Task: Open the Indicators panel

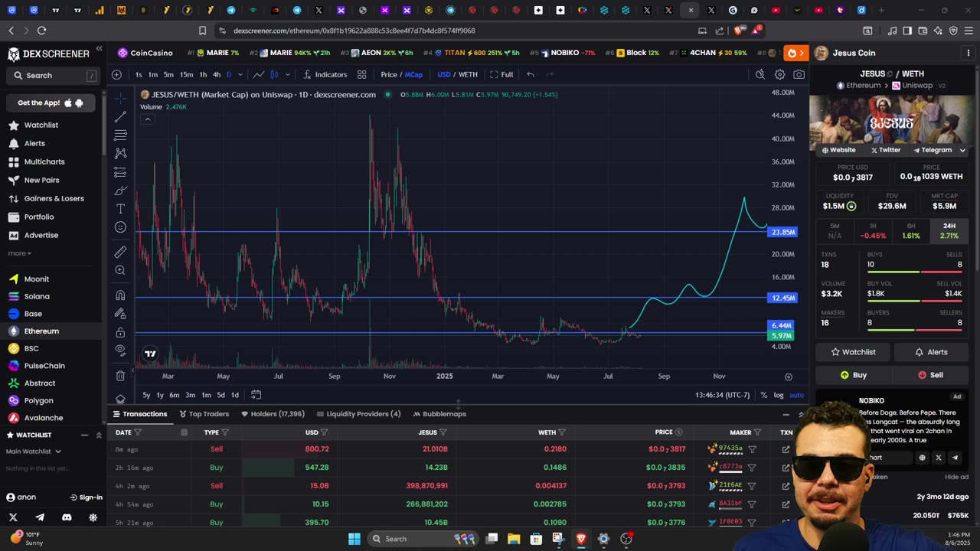Action: click(x=325, y=74)
